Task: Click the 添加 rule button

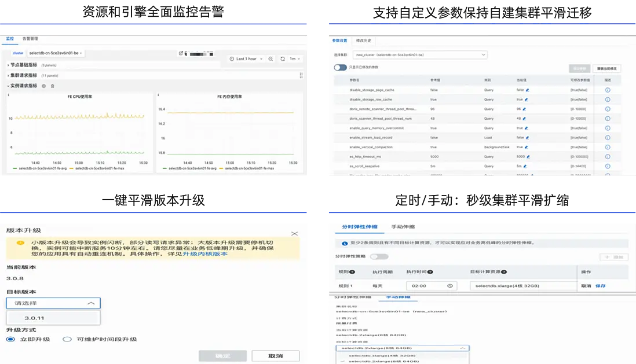Action: [x=614, y=257]
